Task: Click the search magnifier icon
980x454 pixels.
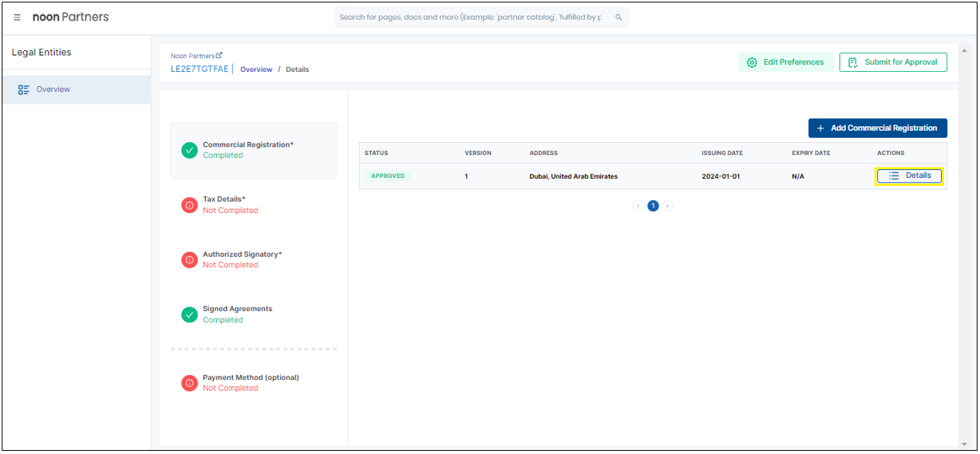Action: [x=618, y=18]
